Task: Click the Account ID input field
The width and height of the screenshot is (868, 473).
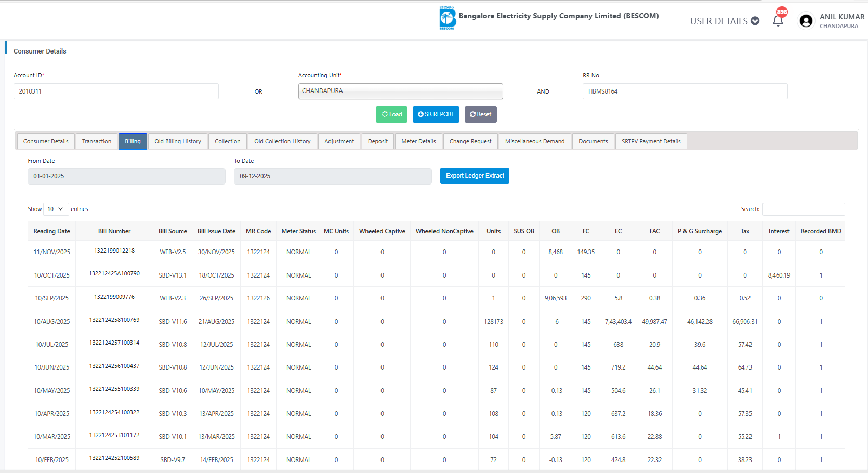Action: pyautogui.click(x=116, y=91)
